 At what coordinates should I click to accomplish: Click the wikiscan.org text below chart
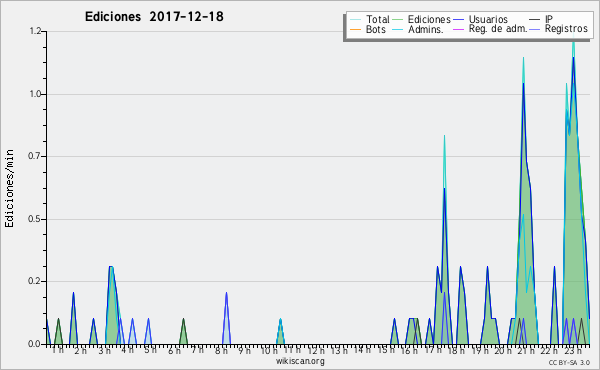(x=300, y=361)
